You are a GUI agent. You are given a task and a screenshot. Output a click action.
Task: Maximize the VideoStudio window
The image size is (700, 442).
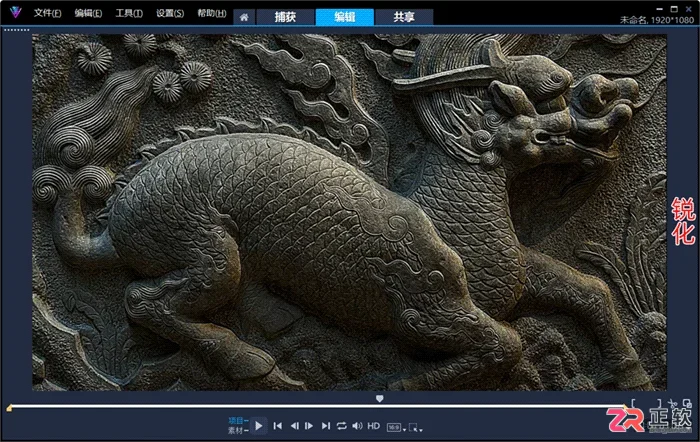pyautogui.click(x=674, y=9)
